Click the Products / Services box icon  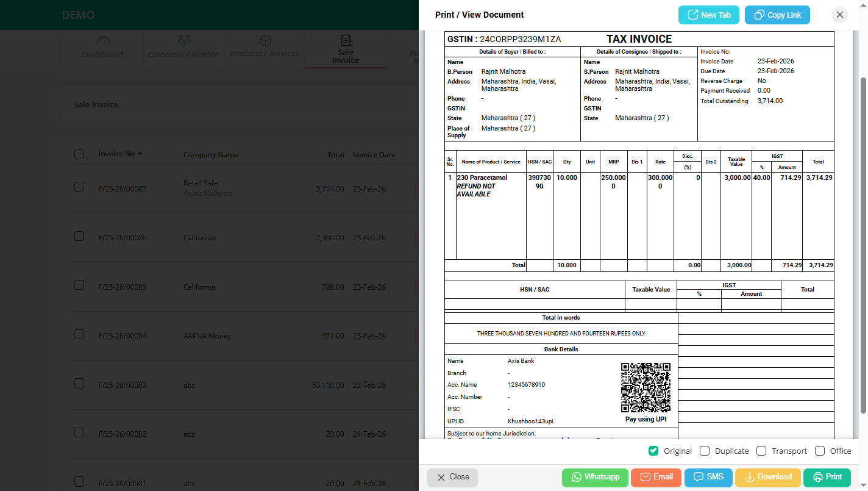pyautogui.click(x=265, y=40)
